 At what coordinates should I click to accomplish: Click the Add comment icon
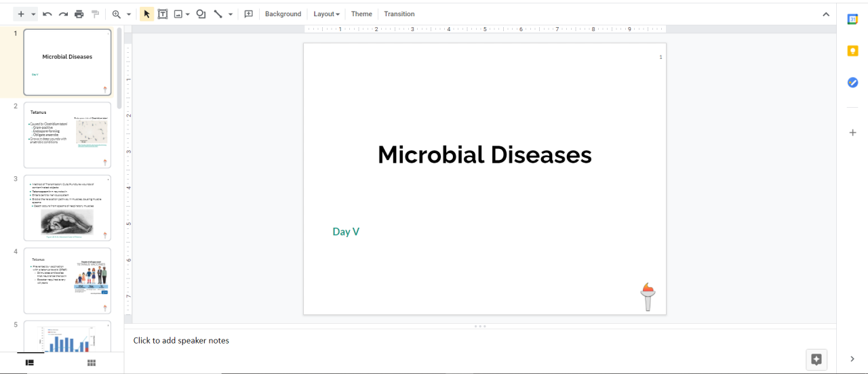pos(248,14)
